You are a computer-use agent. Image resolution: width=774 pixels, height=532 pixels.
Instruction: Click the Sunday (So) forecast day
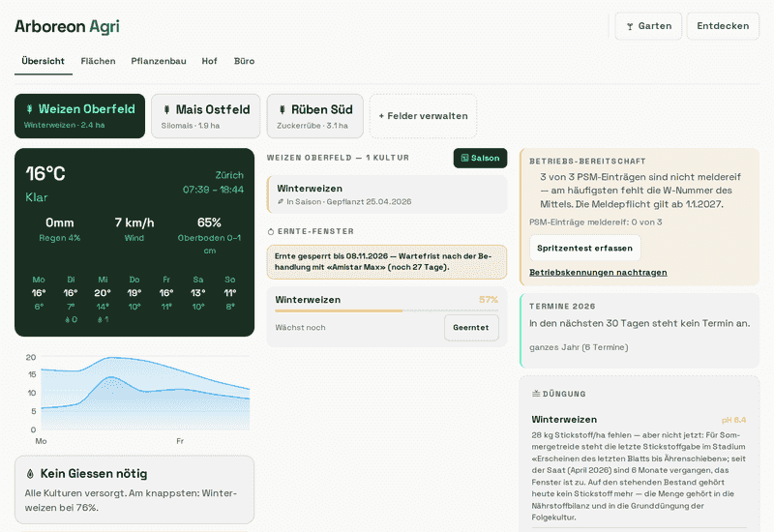[230, 293]
